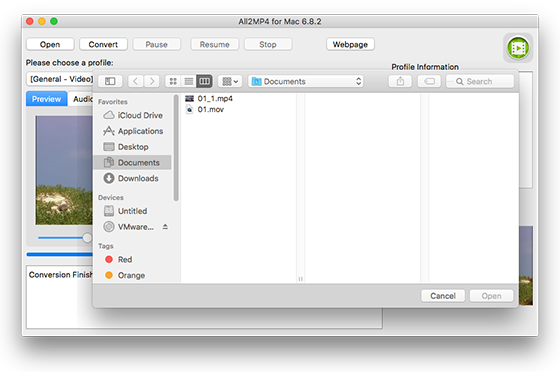The height and width of the screenshot is (372, 560).
Task: Click the 01_1.mp4 file thumbnail icon
Action: click(190, 99)
